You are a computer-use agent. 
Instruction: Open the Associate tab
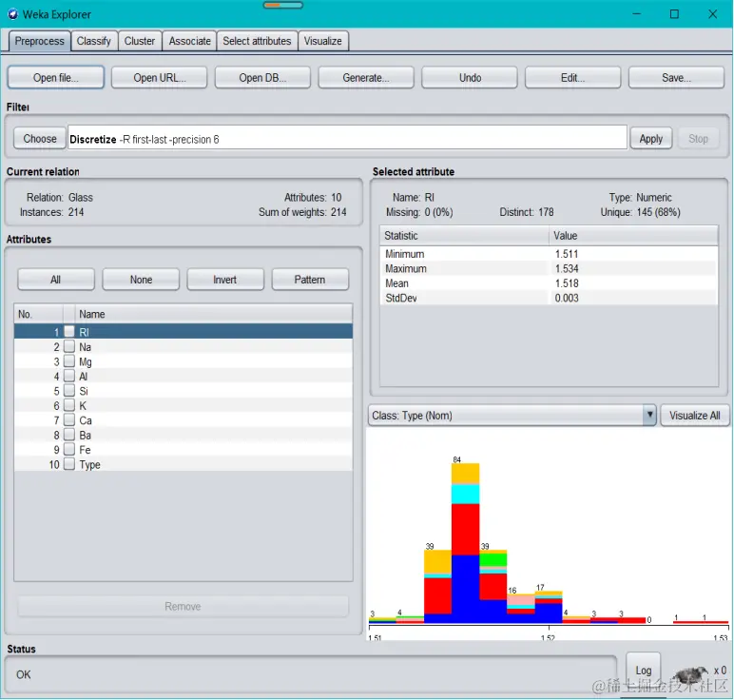[189, 41]
